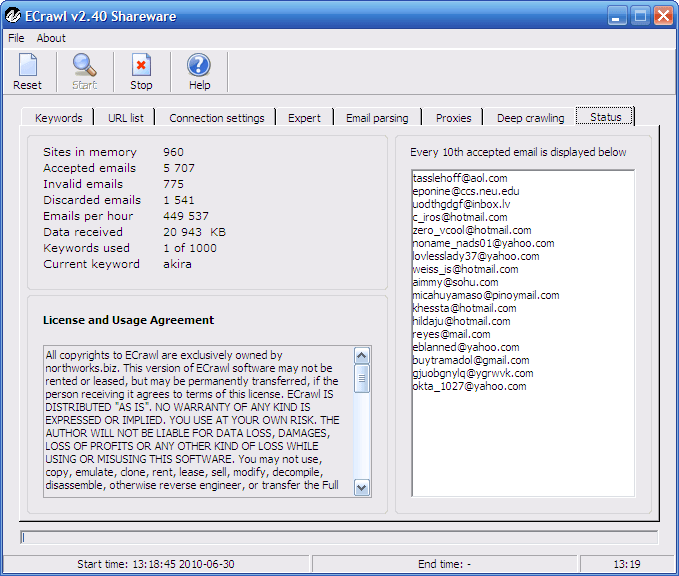This screenshot has width=679, height=576.
Task: Select the Status tab
Action: coord(605,117)
